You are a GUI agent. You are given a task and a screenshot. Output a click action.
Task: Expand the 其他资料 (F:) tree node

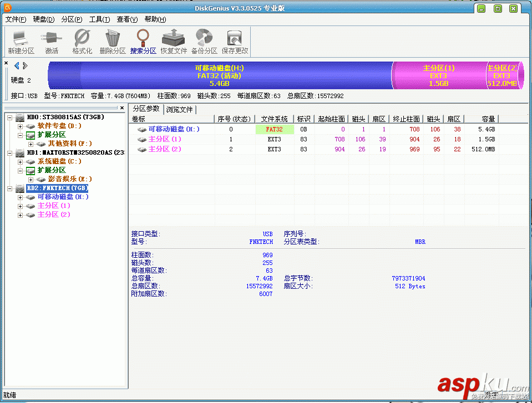pos(31,144)
